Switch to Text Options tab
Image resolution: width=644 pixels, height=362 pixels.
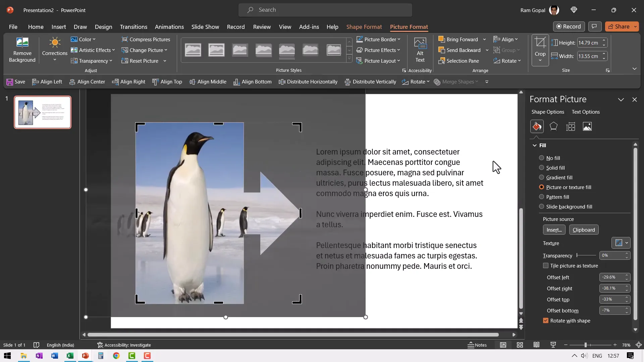coord(586,112)
